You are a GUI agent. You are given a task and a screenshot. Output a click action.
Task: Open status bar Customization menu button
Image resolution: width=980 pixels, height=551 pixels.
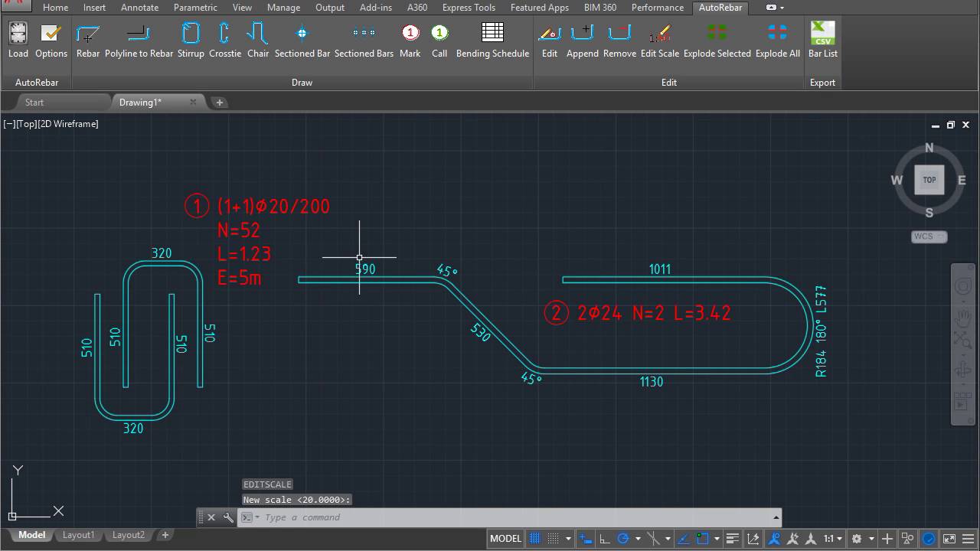click(x=967, y=538)
